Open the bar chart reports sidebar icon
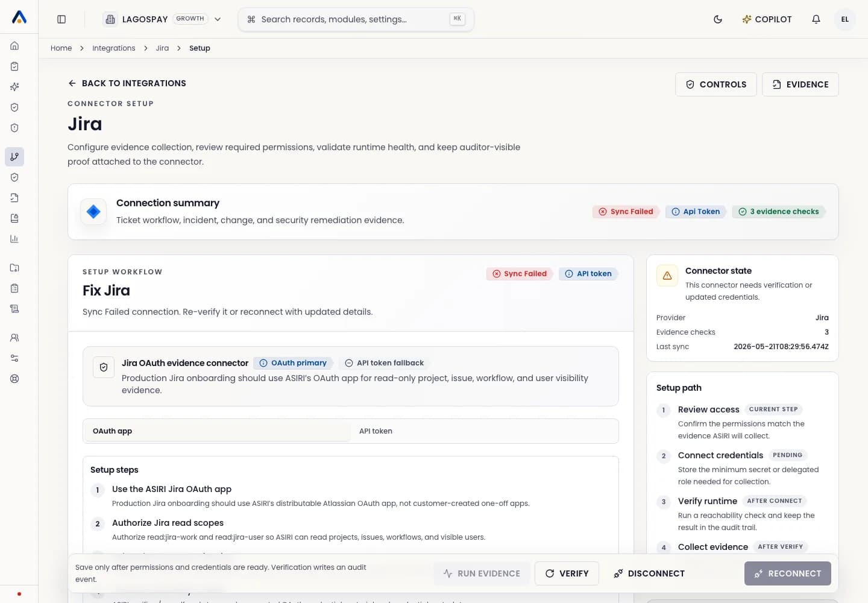The image size is (868, 603). pyautogui.click(x=14, y=239)
